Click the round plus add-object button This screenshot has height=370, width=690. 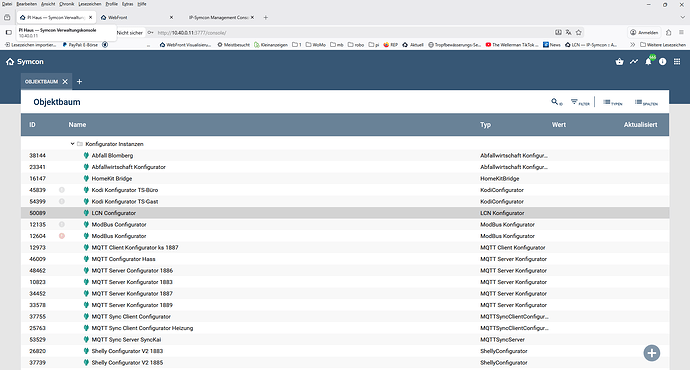[652, 353]
